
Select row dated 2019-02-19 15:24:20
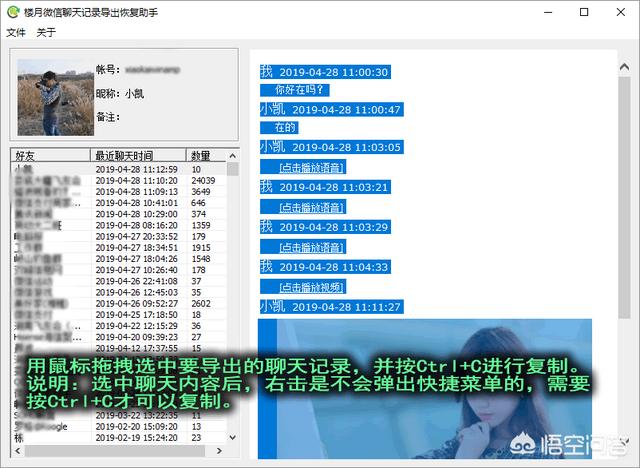point(118,437)
